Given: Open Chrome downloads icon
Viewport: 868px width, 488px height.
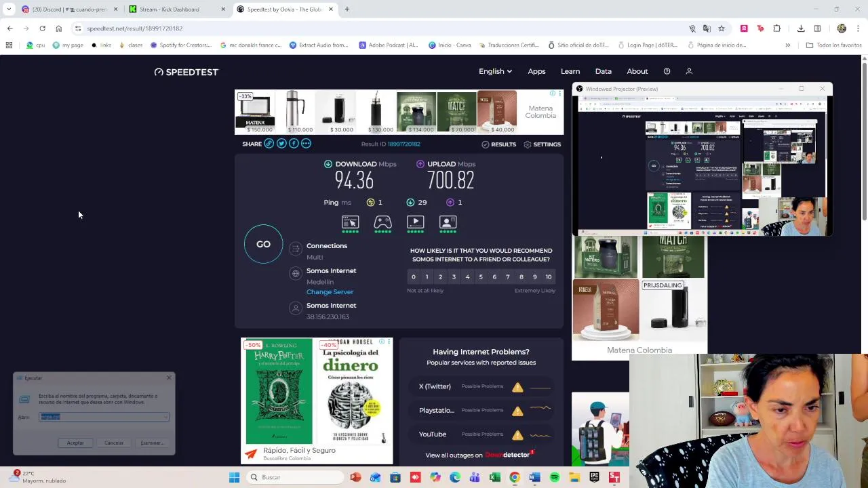Looking at the screenshot, I should click(x=801, y=28).
